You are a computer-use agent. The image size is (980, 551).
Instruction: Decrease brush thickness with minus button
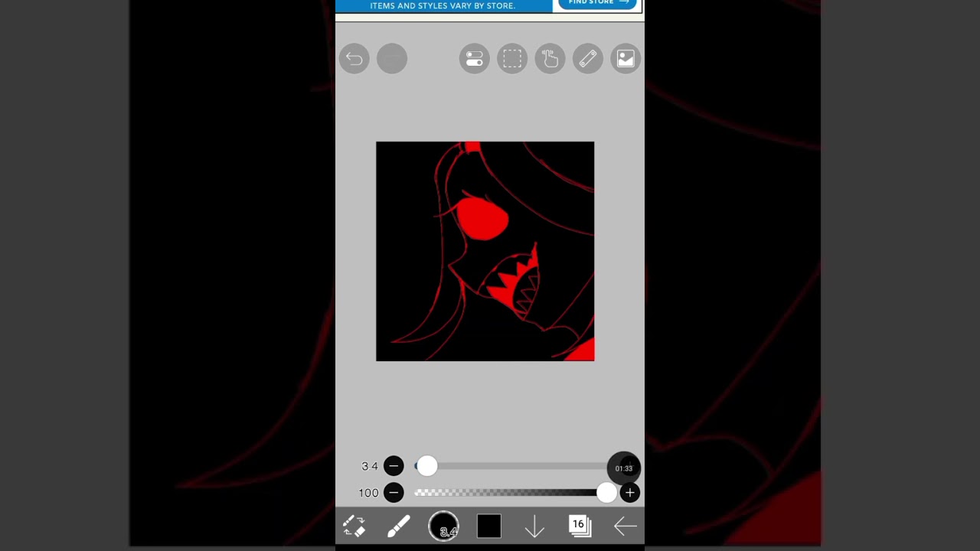[x=394, y=465]
